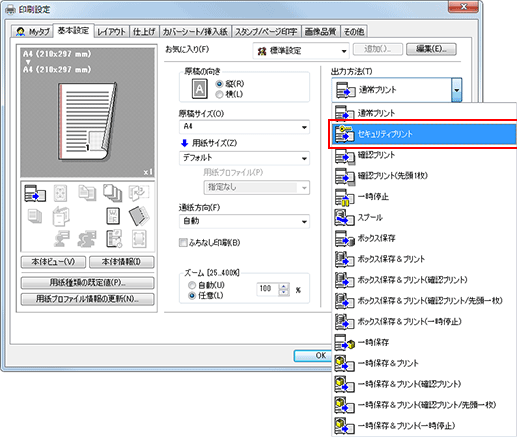This screenshot has height=437, width=517.
Task: Click the page document icon in the settings panel
Action: pos(113,216)
